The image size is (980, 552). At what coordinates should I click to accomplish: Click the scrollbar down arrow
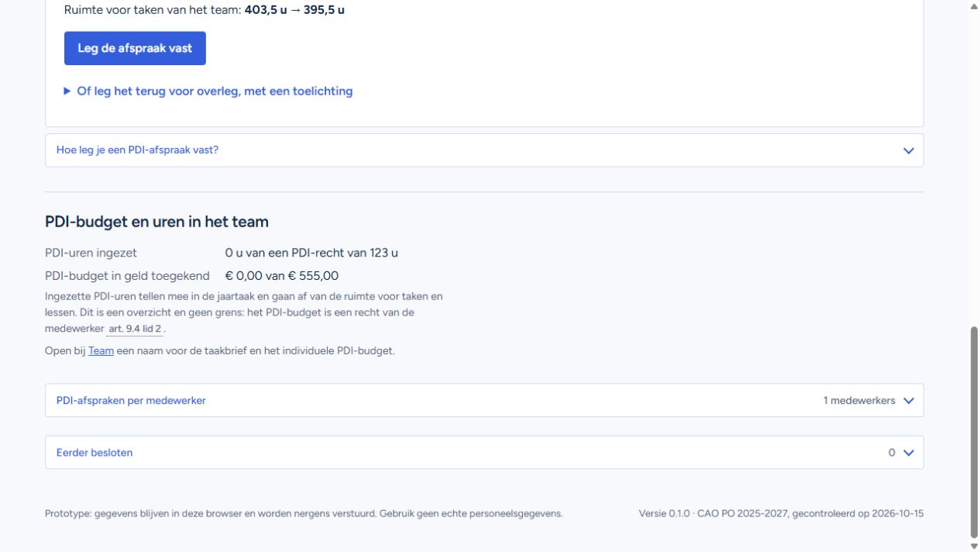(974, 546)
